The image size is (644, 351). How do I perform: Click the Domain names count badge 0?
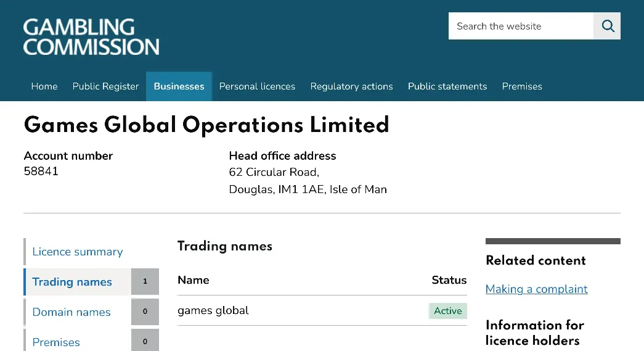pos(145,312)
